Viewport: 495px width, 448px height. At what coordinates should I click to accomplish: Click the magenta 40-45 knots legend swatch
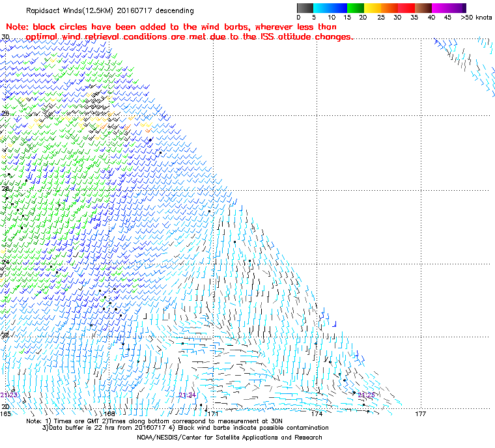click(440, 8)
